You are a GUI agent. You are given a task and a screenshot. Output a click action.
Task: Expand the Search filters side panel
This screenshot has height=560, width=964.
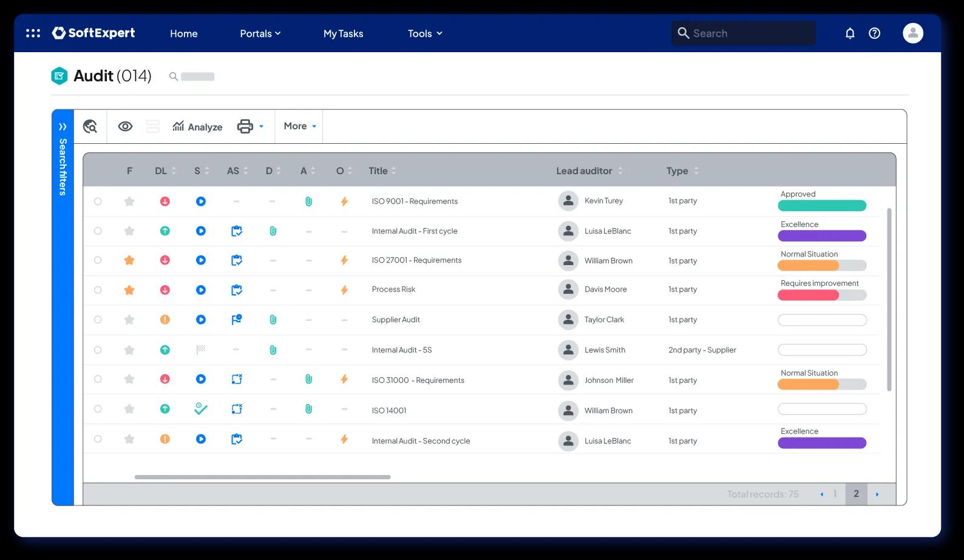coord(63,127)
